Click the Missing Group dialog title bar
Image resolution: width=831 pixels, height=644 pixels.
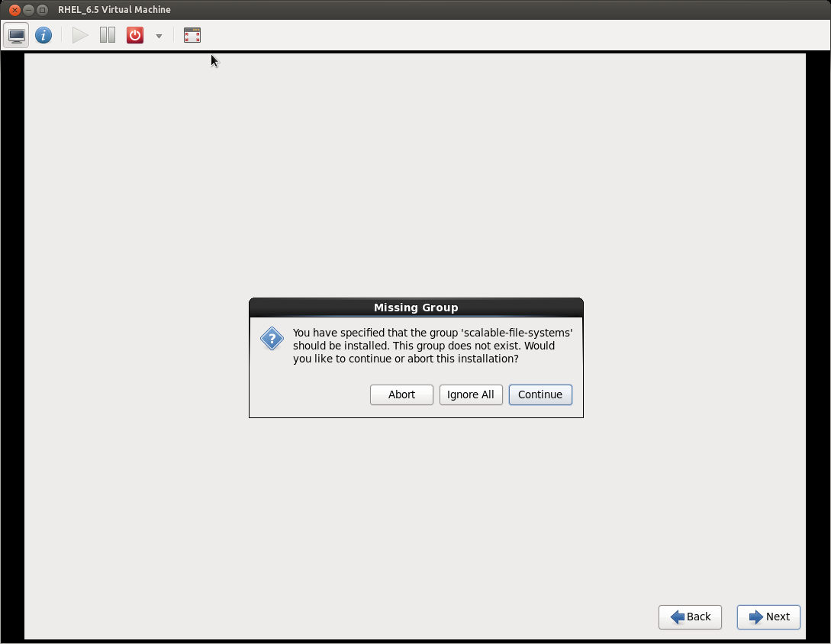click(416, 308)
